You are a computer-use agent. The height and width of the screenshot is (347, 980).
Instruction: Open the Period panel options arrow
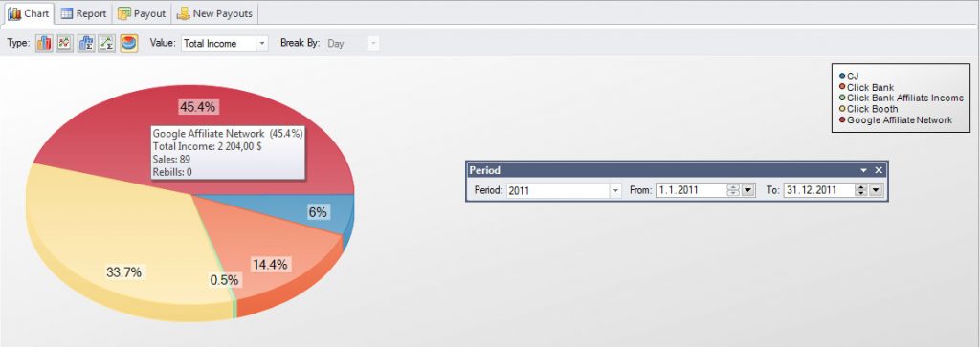(864, 170)
